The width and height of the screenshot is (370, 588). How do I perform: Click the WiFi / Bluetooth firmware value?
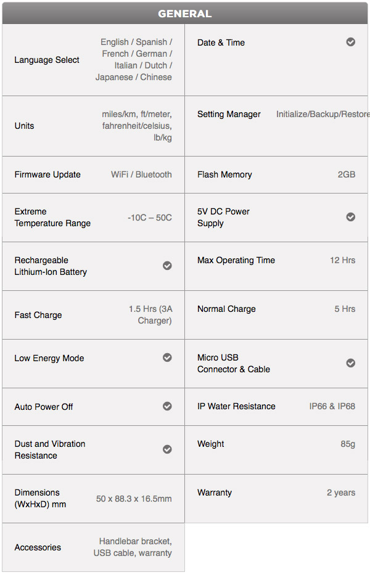[x=141, y=174]
